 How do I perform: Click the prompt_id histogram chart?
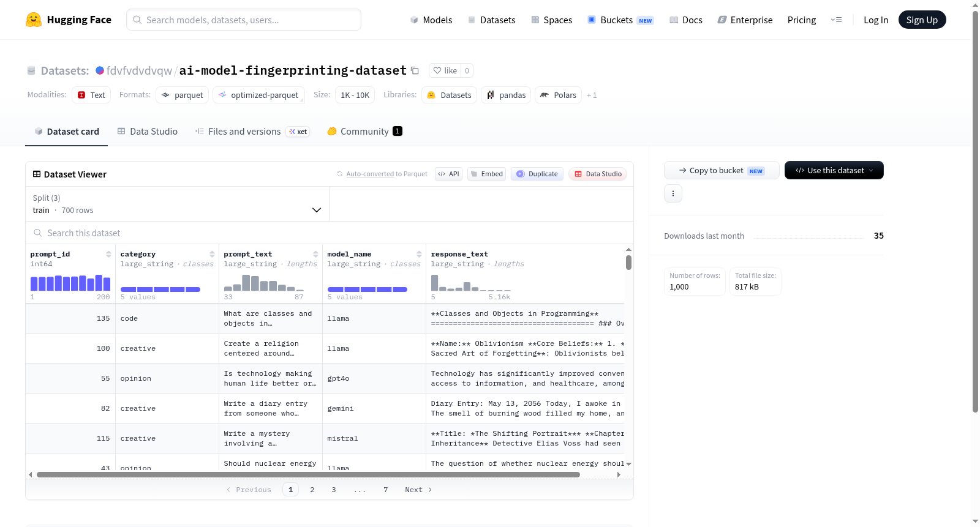[x=70, y=282]
